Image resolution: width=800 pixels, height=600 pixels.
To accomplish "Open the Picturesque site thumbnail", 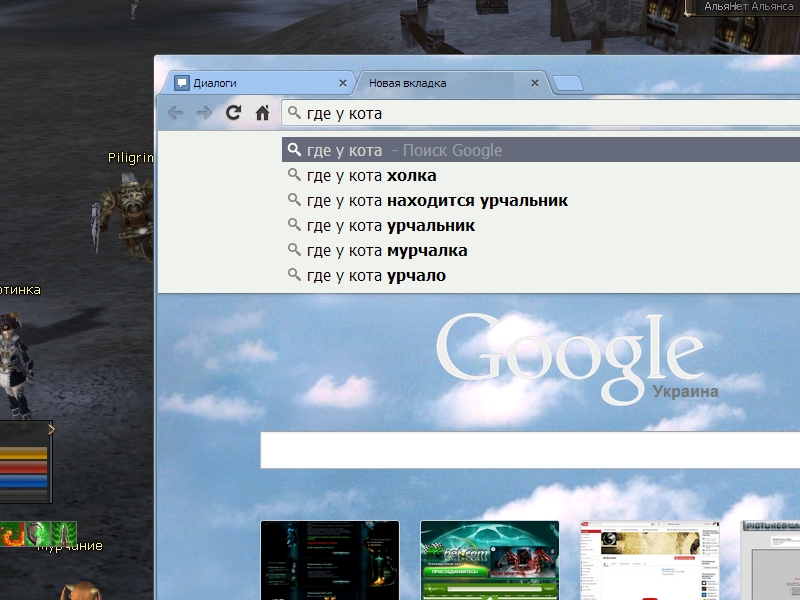I will (770, 560).
